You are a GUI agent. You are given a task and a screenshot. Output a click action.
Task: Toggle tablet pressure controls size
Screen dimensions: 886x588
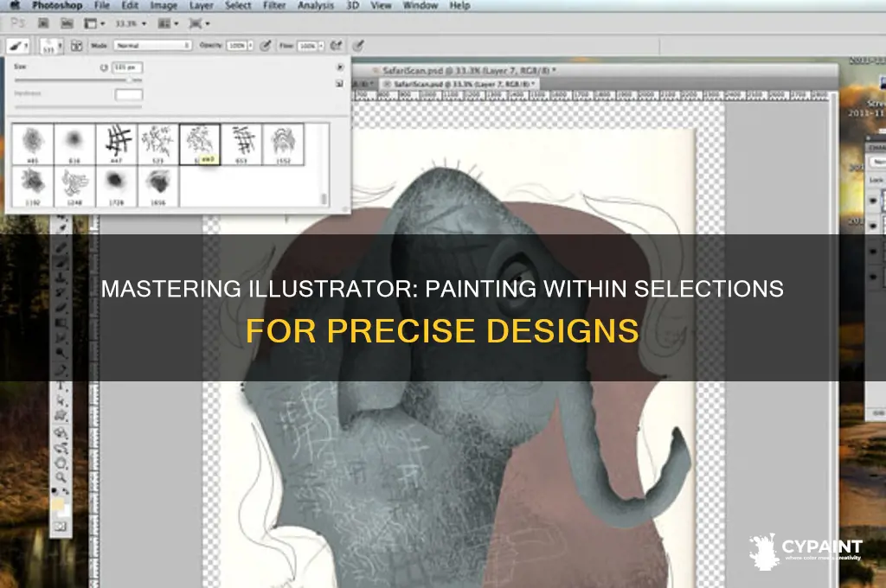tap(357, 45)
